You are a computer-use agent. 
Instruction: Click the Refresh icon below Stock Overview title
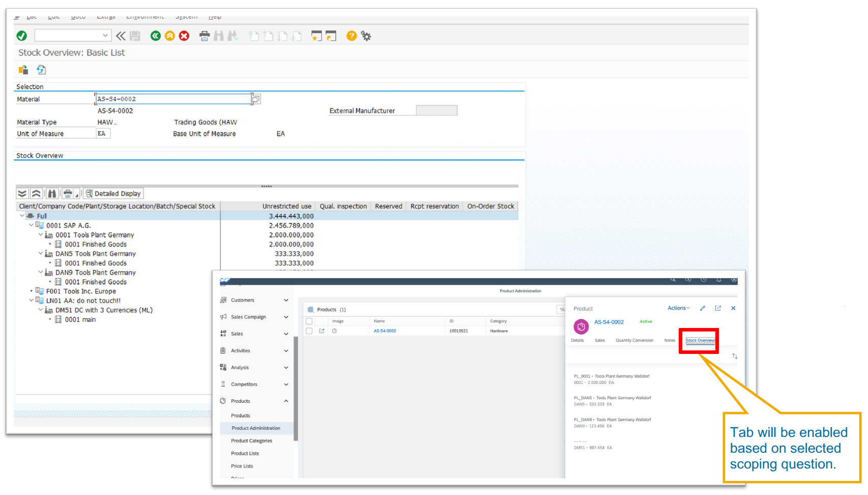click(41, 70)
